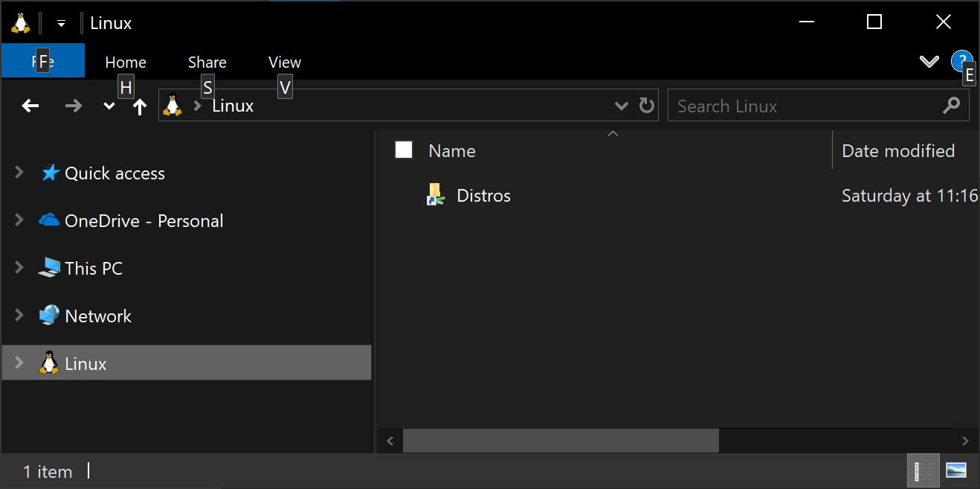Refresh the Linux folder view
Viewport: 980px width, 489px height.
[647, 106]
